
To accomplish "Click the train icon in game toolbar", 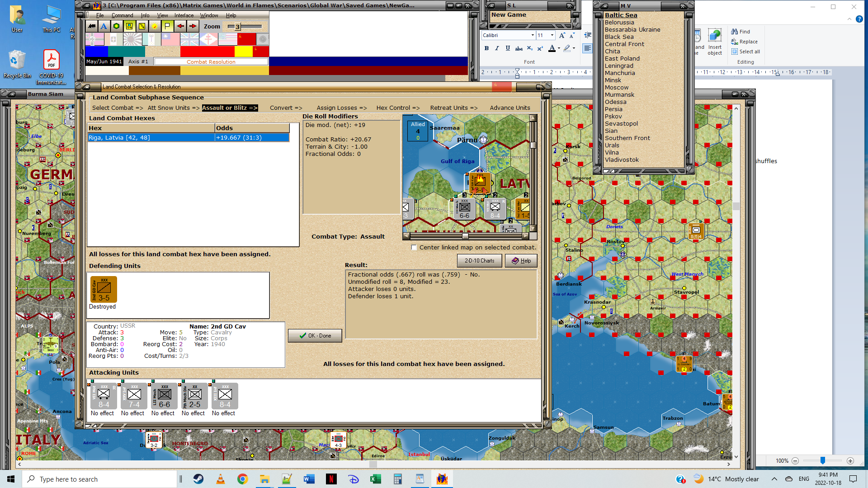I will (92, 26).
